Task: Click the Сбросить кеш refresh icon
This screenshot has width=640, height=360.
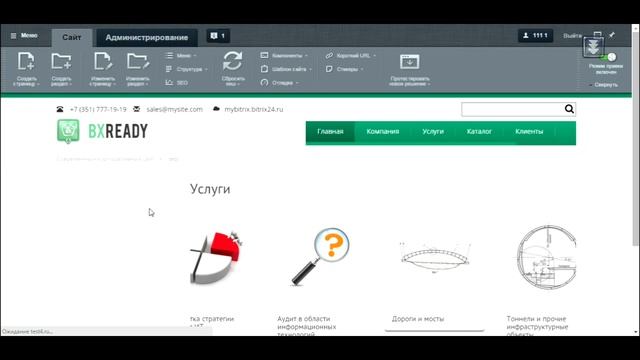Action: tap(233, 62)
